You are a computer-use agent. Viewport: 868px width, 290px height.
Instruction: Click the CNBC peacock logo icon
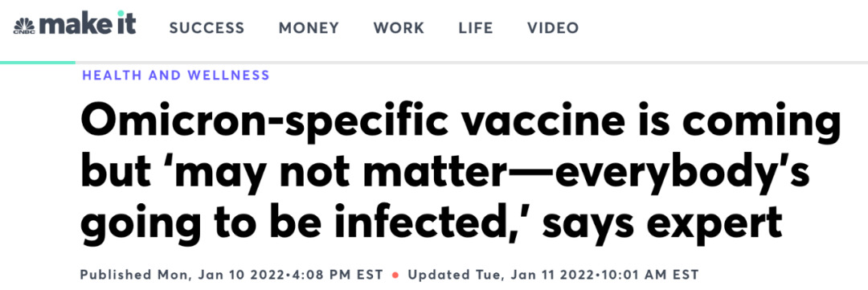(x=24, y=27)
